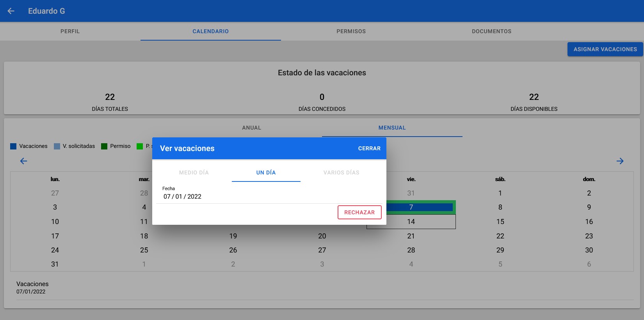Click the V. solicitadas legend swatch
Screen dimensions: 644x320
click(x=57, y=146)
